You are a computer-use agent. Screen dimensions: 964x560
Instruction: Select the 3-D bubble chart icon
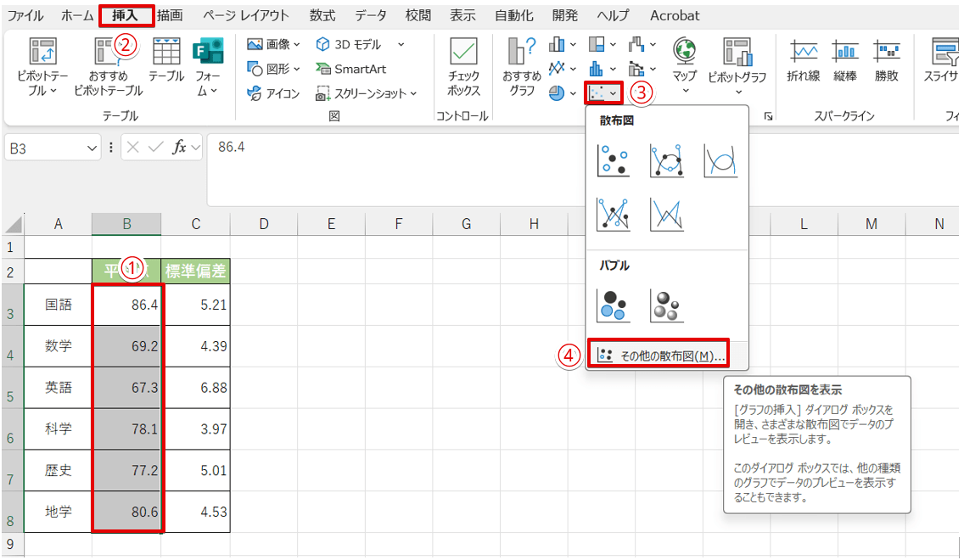666,305
